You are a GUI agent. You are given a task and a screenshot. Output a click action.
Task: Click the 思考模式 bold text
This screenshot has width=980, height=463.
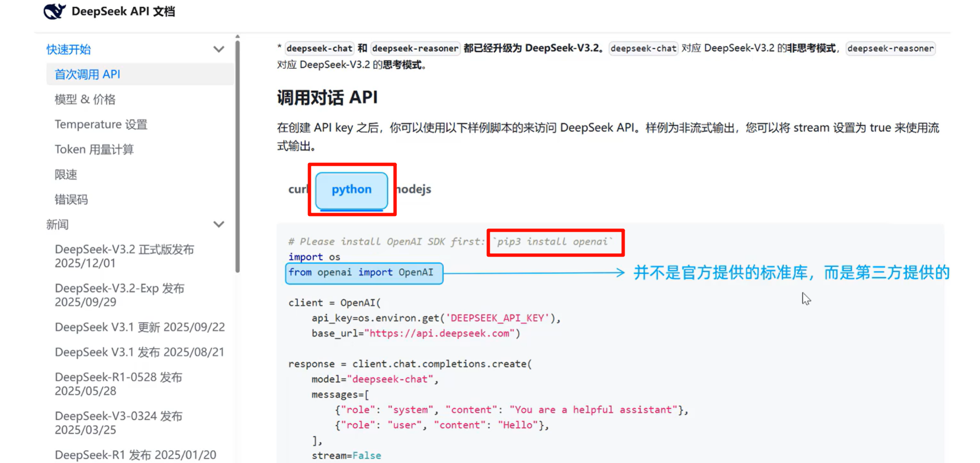[x=402, y=65]
